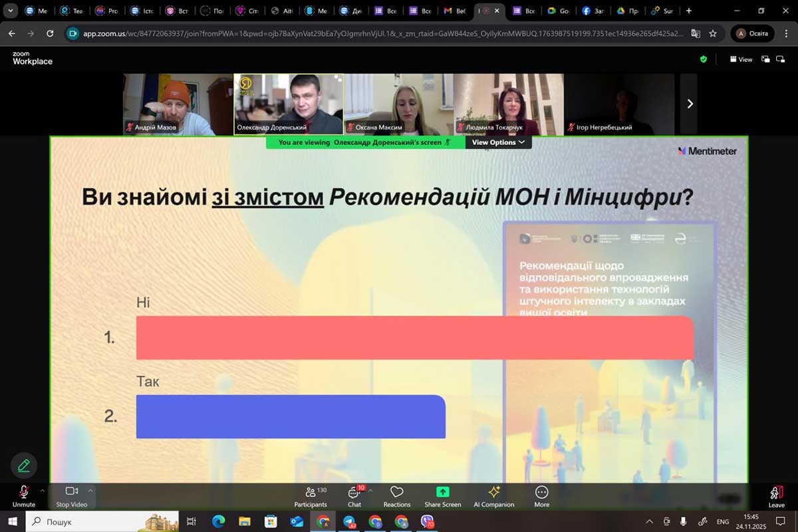Viewport: 798px width, 532px height.
Task: Open AI Companion
Action: point(493,495)
